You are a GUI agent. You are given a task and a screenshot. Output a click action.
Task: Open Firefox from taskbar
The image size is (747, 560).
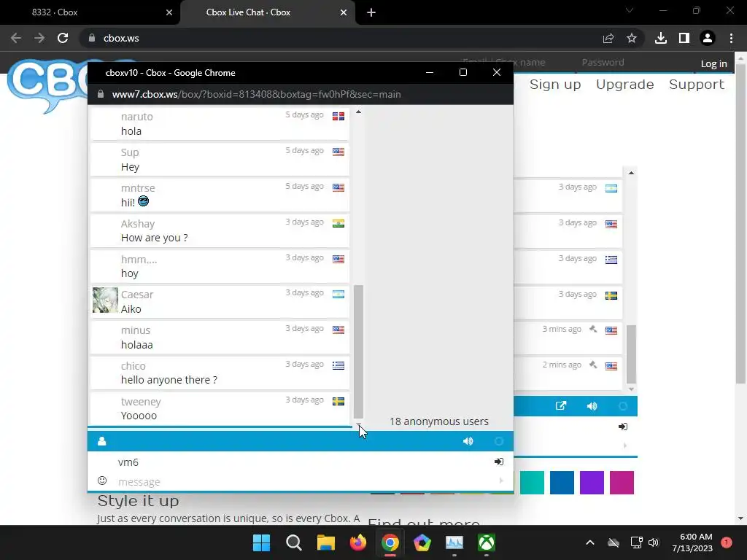[357, 542]
